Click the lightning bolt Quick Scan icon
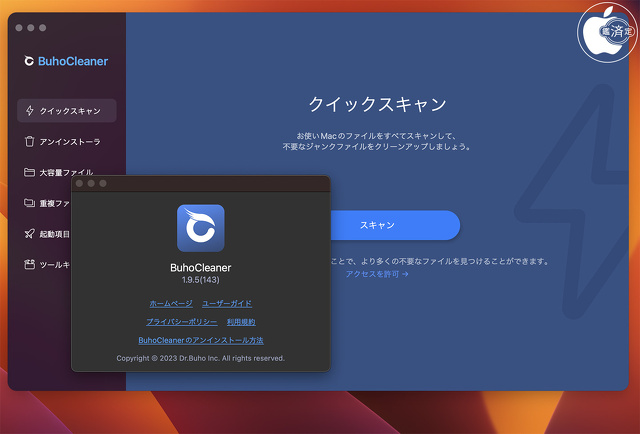The height and width of the screenshot is (434, 640). (29, 111)
